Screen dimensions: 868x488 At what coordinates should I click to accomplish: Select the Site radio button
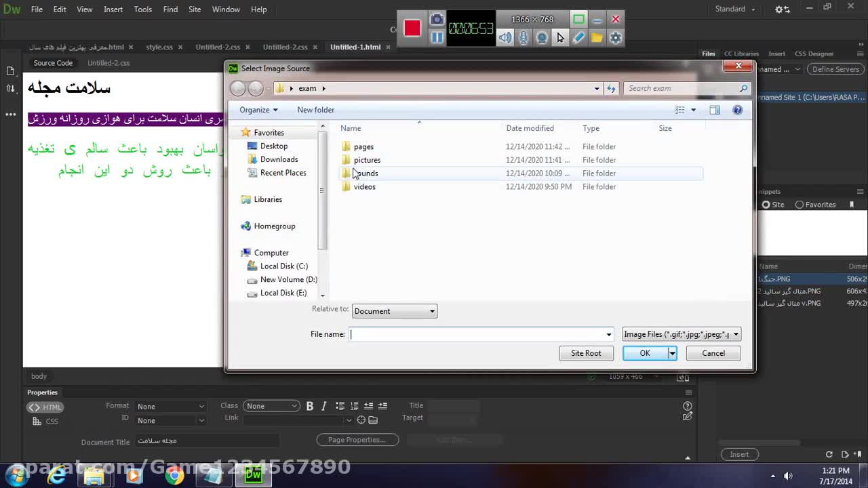[x=766, y=205]
